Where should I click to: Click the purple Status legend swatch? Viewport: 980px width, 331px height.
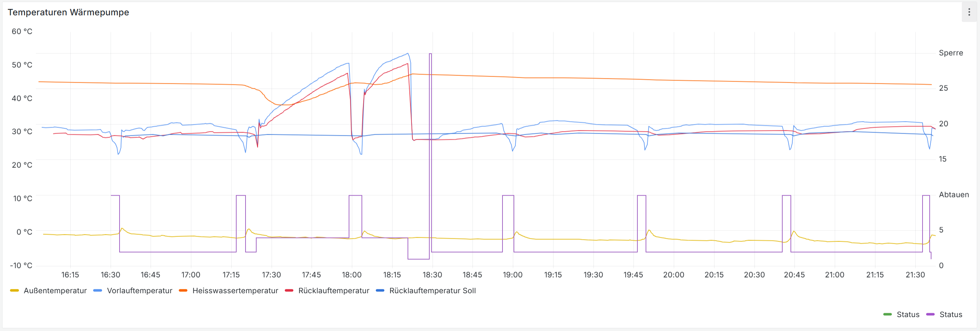pos(930,314)
